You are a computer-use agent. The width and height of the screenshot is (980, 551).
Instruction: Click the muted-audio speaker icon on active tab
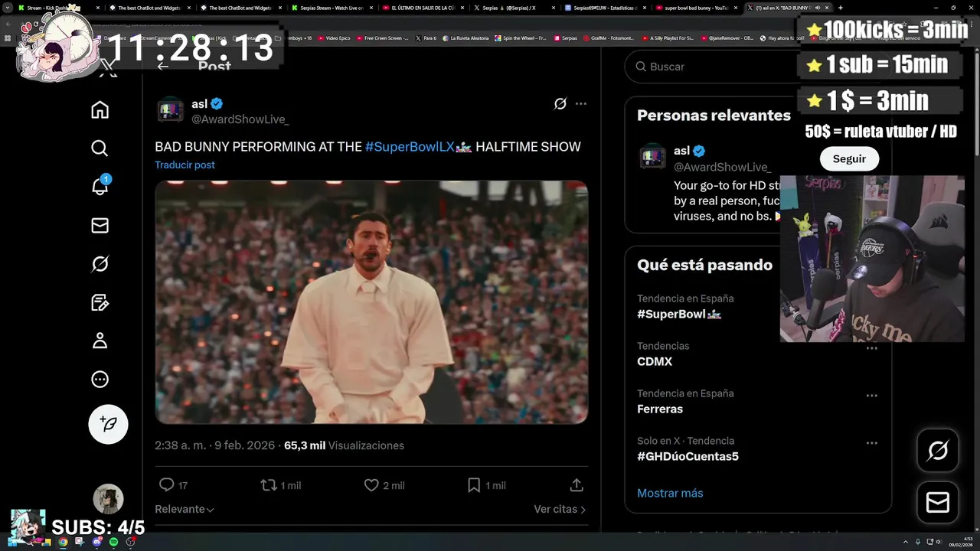point(818,8)
